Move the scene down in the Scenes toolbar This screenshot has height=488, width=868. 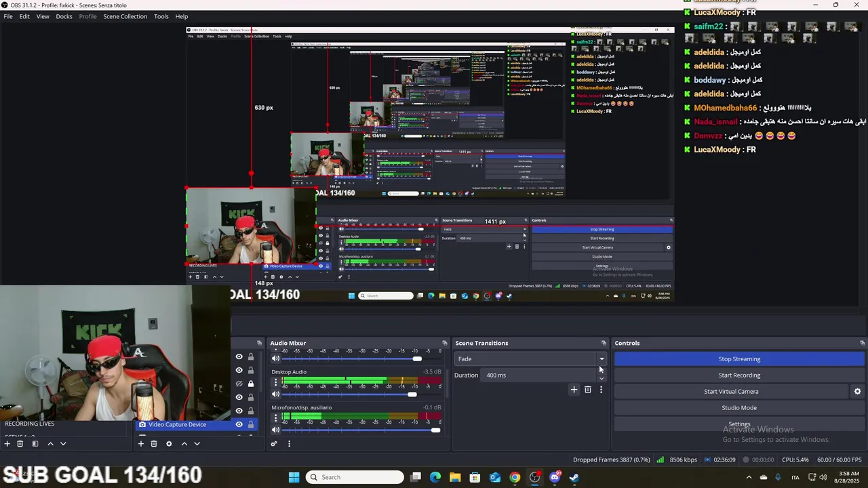coord(63,444)
